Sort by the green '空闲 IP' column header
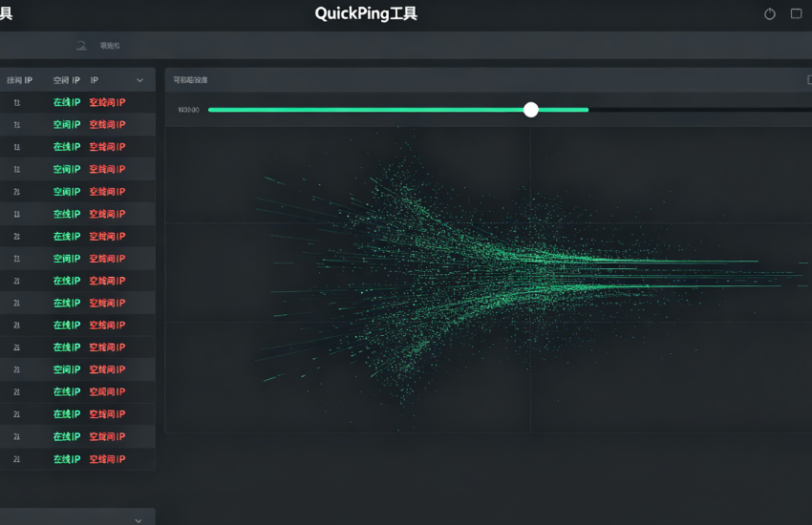The image size is (812, 525). (x=67, y=80)
